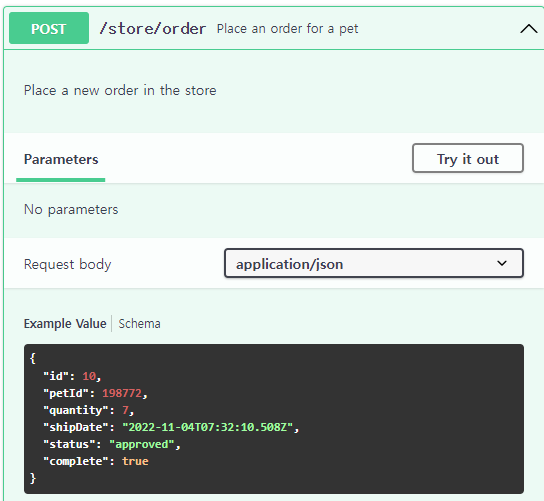Click the /store/order endpoint path

(x=153, y=28)
